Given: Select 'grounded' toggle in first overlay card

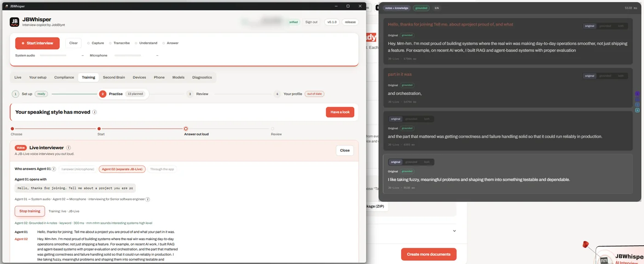Looking at the screenshot, I should click(x=605, y=26).
